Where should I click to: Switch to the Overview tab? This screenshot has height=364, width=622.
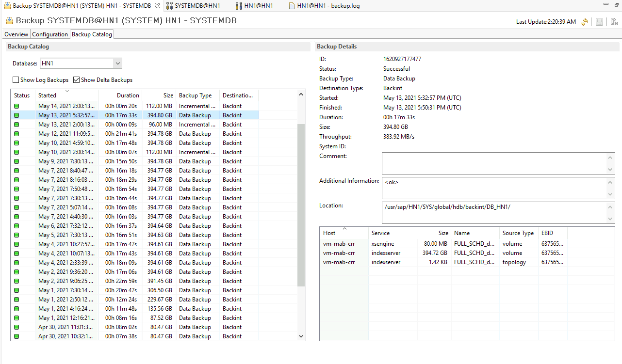[16, 34]
